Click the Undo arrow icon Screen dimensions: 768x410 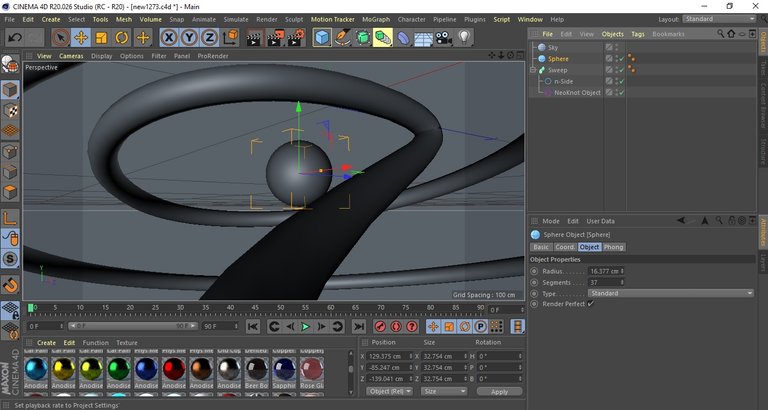pos(15,38)
